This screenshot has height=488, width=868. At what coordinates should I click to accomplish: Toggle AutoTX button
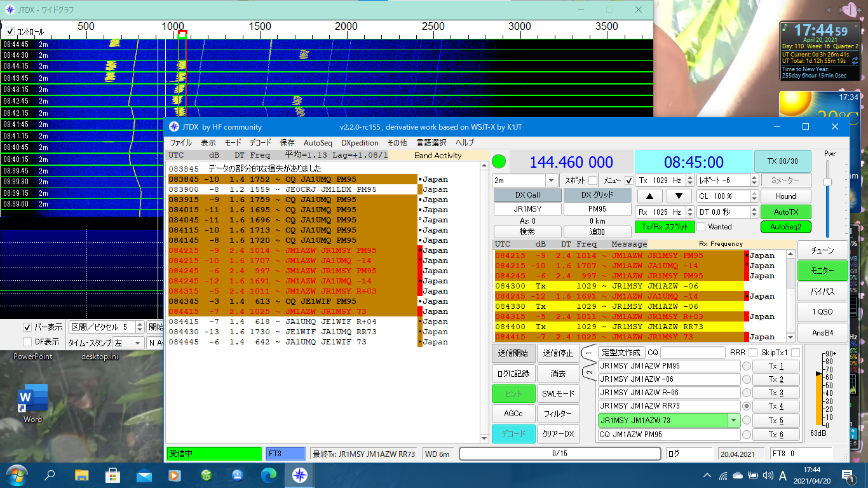click(786, 212)
